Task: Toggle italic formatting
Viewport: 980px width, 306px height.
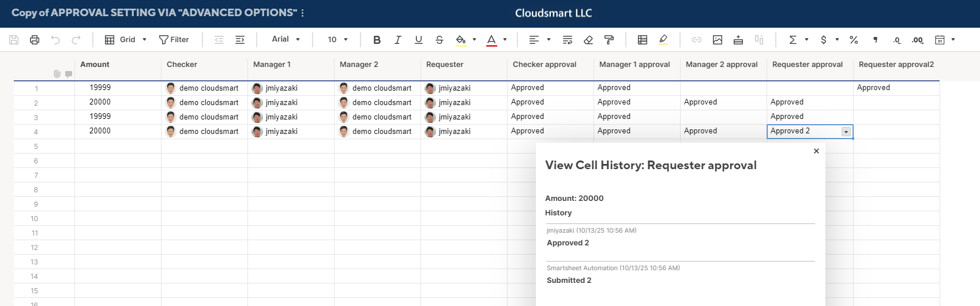Action: click(x=398, y=40)
